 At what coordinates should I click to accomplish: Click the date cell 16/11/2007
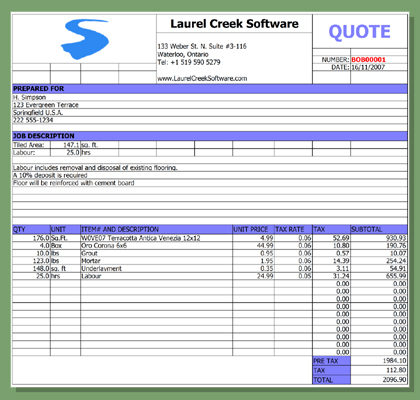click(x=368, y=67)
